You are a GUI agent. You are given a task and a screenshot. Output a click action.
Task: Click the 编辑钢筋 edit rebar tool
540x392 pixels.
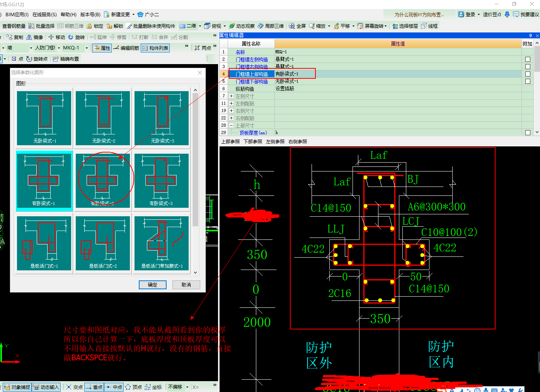coord(126,48)
